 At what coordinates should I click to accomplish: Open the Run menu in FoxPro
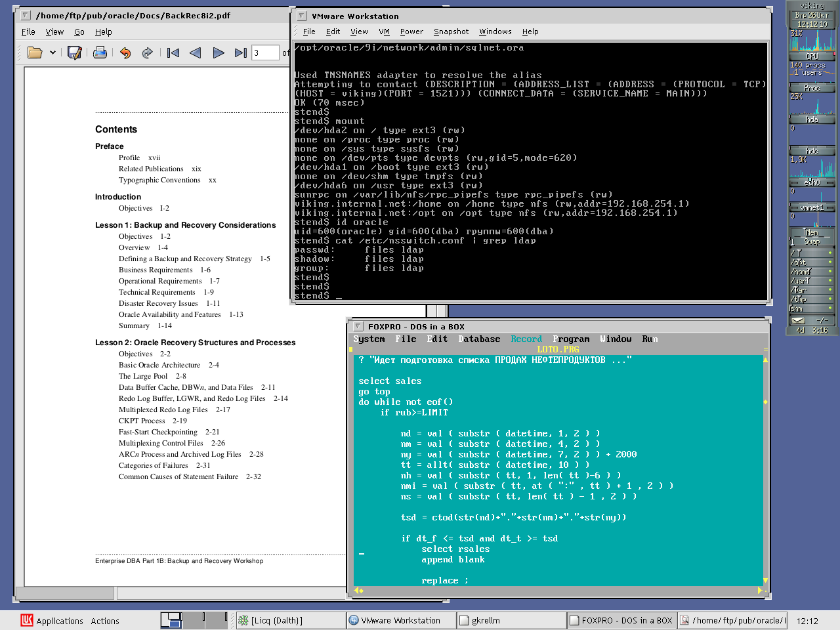coord(650,339)
